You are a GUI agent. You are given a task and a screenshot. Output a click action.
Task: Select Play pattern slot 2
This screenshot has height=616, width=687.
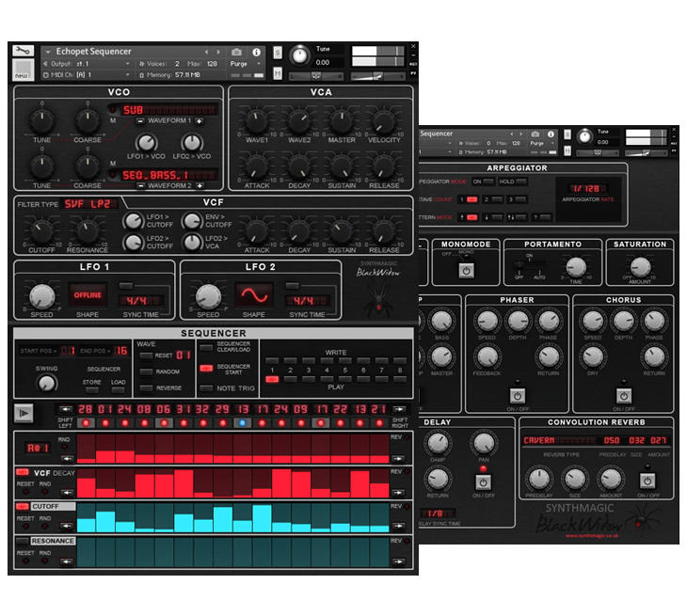pyautogui.click(x=290, y=379)
